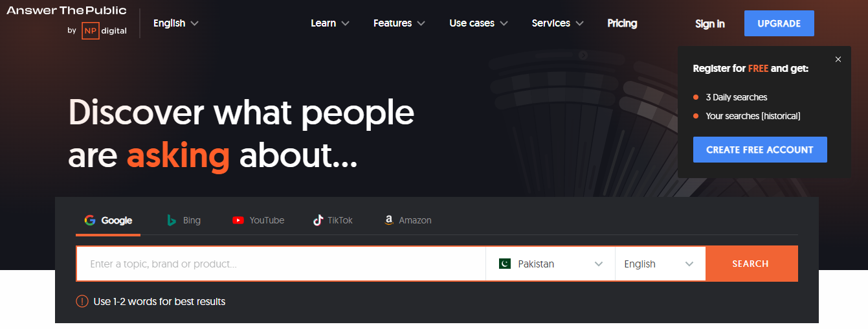Click the Sign in link
This screenshot has width=868, height=329.
tap(709, 24)
